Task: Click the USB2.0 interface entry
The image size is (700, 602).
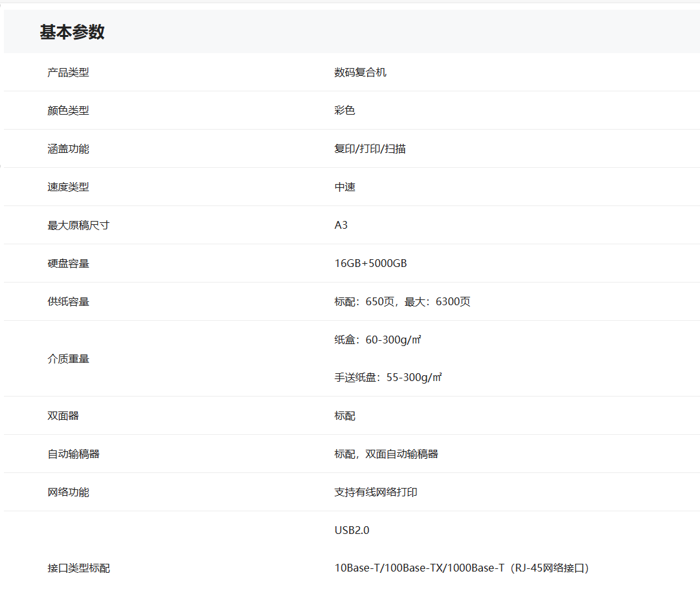Action: (x=352, y=531)
